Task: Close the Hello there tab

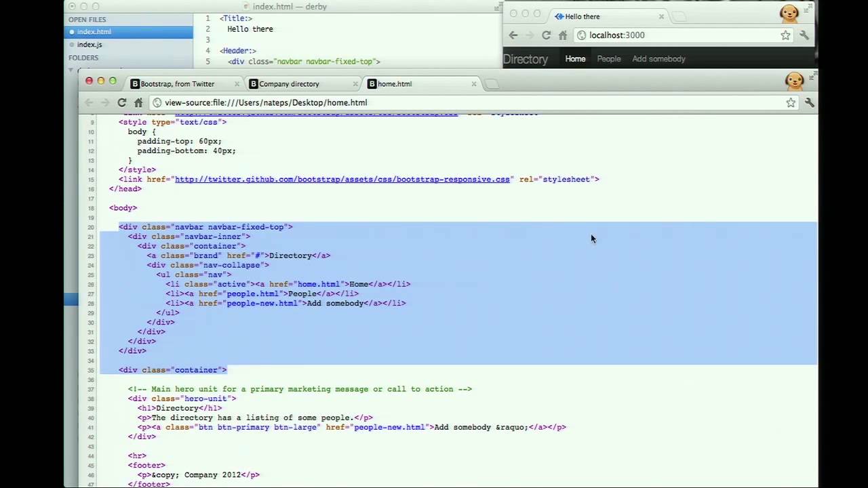Action: (661, 16)
